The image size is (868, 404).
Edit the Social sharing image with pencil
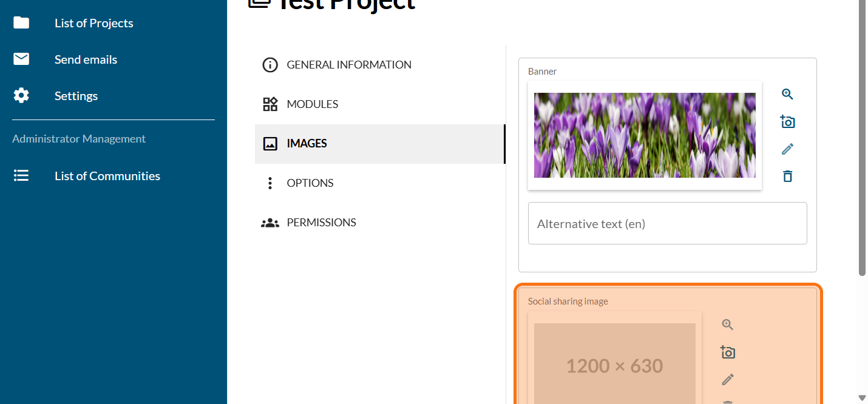pyautogui.click(x=728, y=380)
